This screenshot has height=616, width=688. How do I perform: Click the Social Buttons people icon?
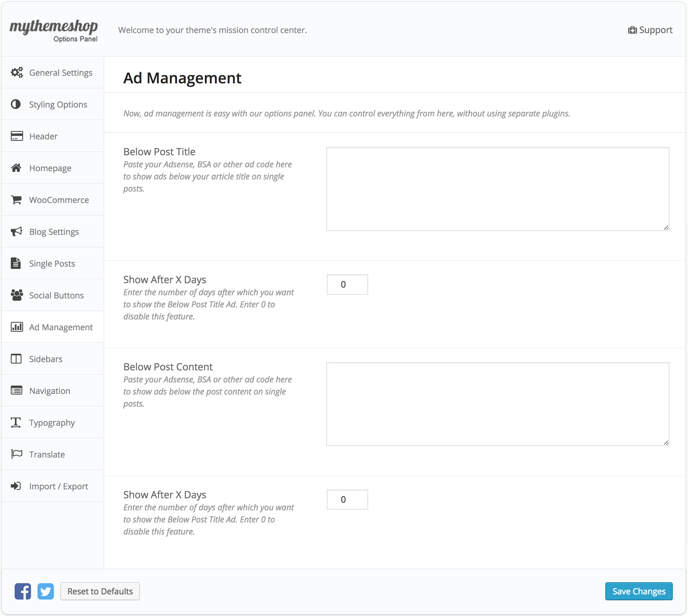coord(17,295)
